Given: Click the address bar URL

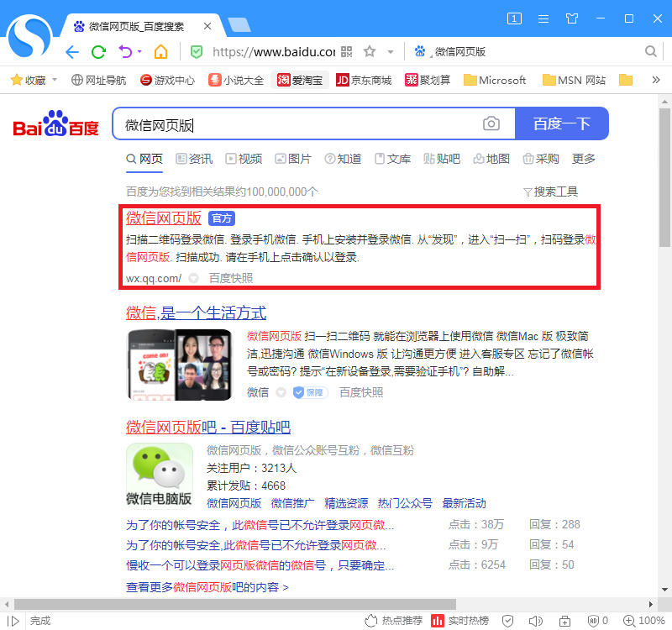Looking at the screenshot, I should click(274, 52).
